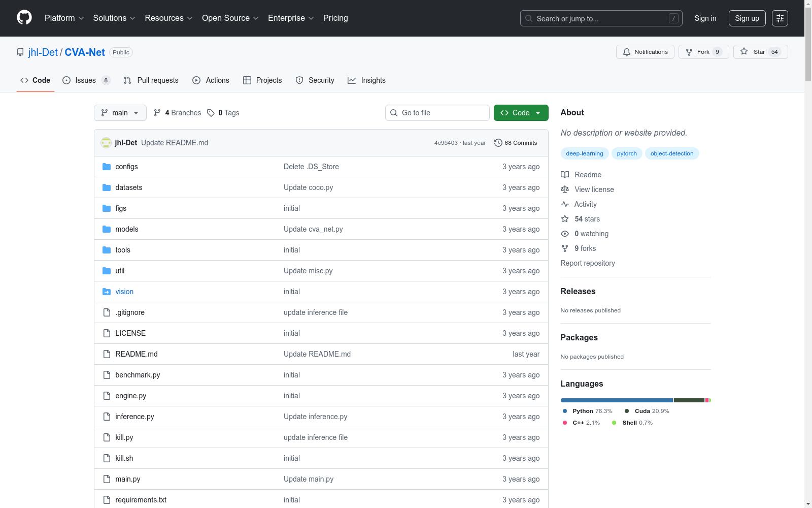
Task: Open the Actions tab
Action: pyautogui.click(x=211, y=80)
